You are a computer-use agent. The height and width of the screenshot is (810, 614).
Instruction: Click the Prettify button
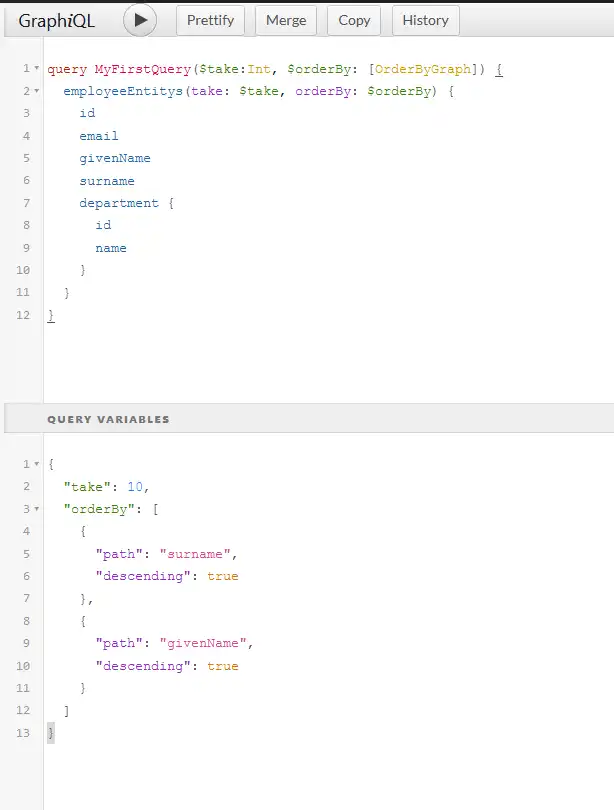(211, 20)
